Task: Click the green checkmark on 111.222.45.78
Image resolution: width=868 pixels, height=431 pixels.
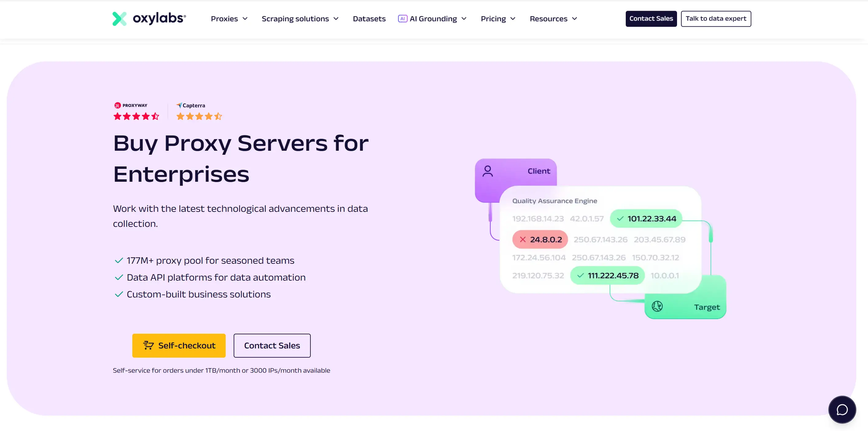Action: (x=580, y=275)
